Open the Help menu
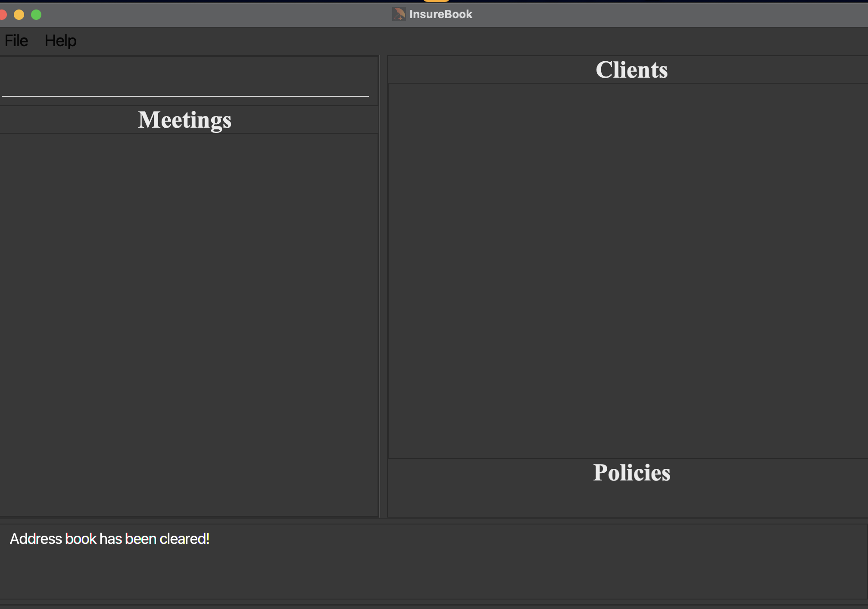 click(60, 41)
